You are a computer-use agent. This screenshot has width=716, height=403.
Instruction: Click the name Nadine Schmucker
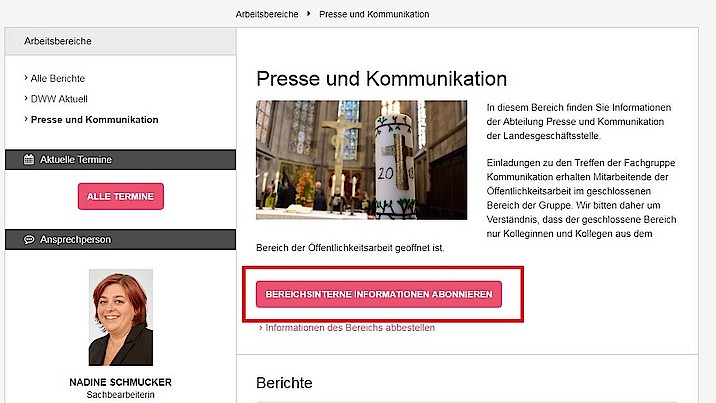coord(121,382)
